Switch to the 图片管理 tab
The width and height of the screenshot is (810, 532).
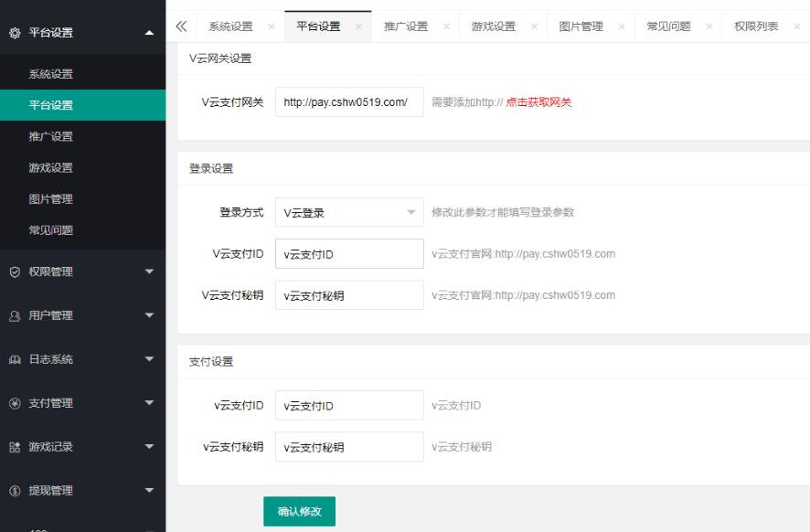click(x=581, y=27)
